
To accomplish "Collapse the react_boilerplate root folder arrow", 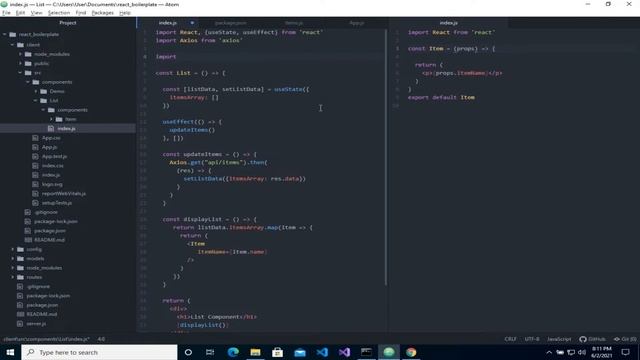I will [x=5, y=34].
